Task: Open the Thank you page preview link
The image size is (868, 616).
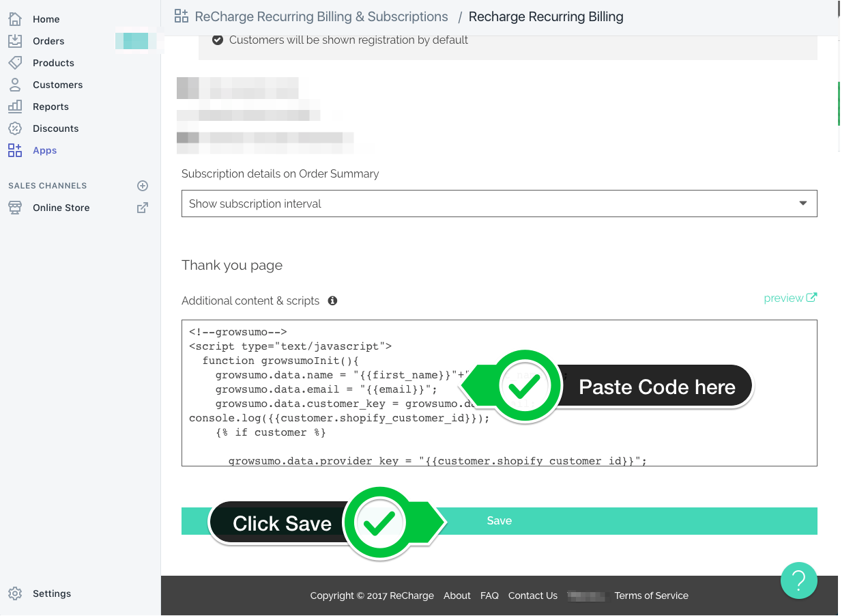Action: tap(790, 298)
